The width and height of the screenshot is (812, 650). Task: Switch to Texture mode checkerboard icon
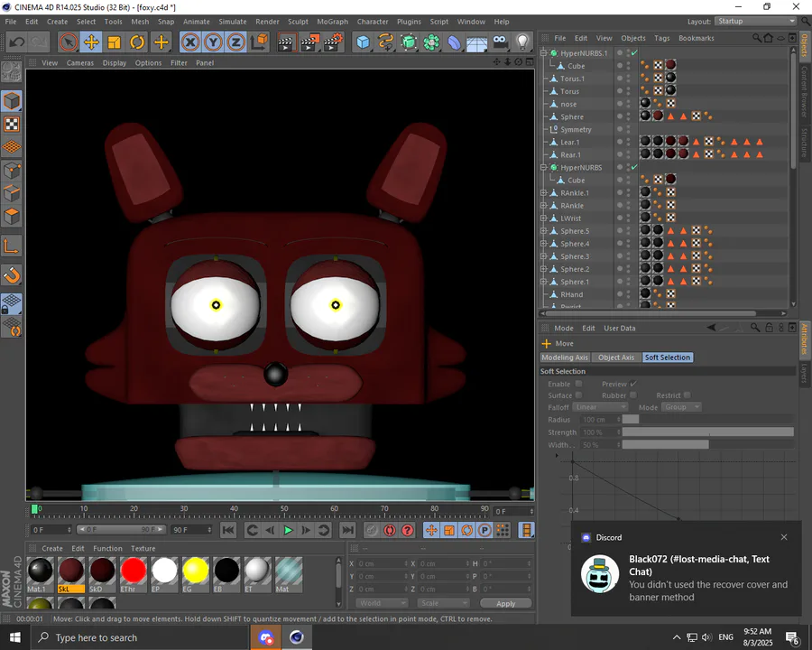coord(12,125)
